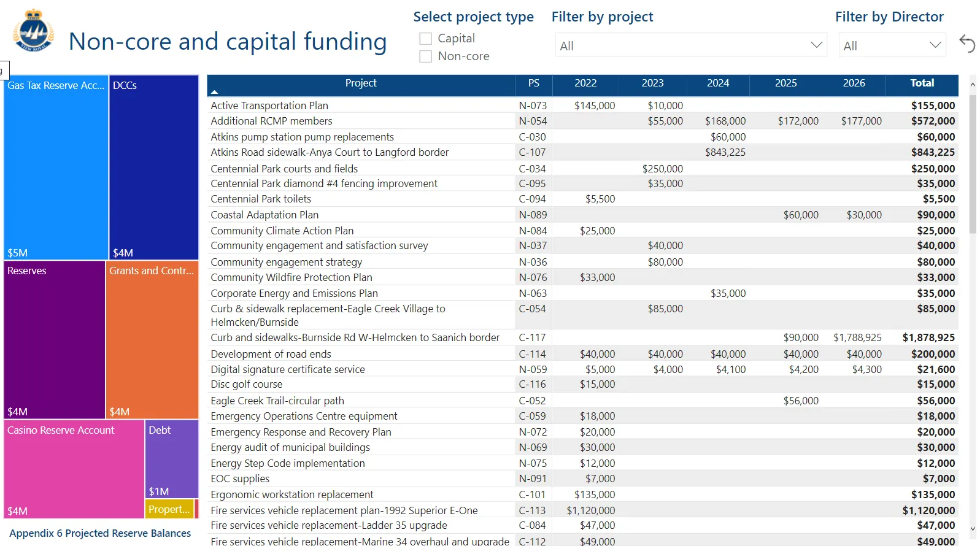The height and width of the screenshot is (554, 980).
Task: Open the Filter by project dropdown
Action: pyautogui.click(x=691, y=45)
